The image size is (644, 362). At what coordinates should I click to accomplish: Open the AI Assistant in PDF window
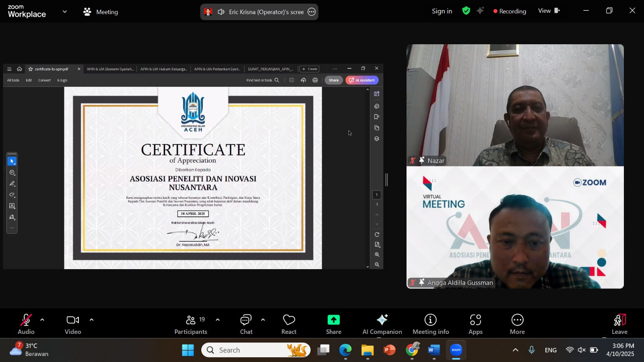click(362, 80)
